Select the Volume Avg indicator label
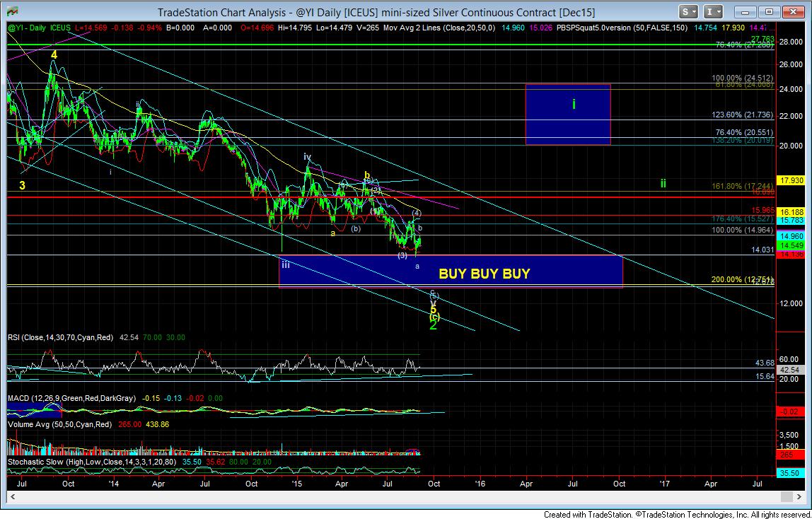Viewport: 812px width, 519px height. tap(55, 425)
